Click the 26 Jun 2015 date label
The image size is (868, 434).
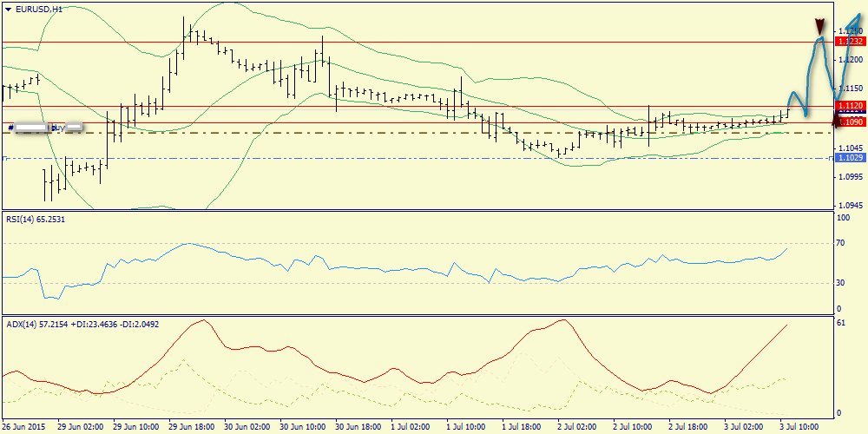24,427
